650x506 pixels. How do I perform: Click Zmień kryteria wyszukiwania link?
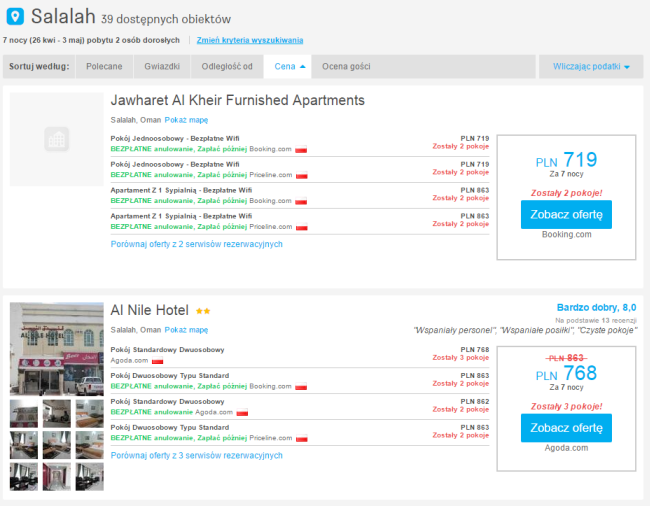[x=249, y=40]
